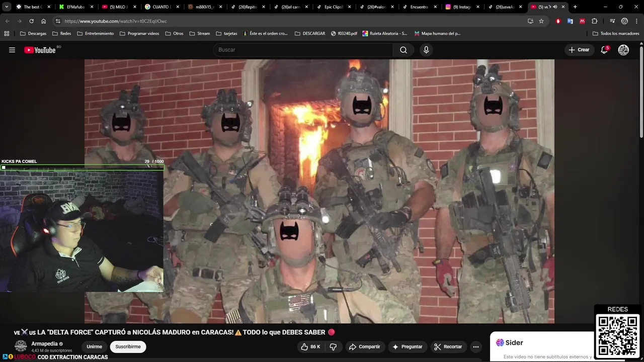
Task: Switch to the (9) Instagram tab
Action: pos(462,7)
